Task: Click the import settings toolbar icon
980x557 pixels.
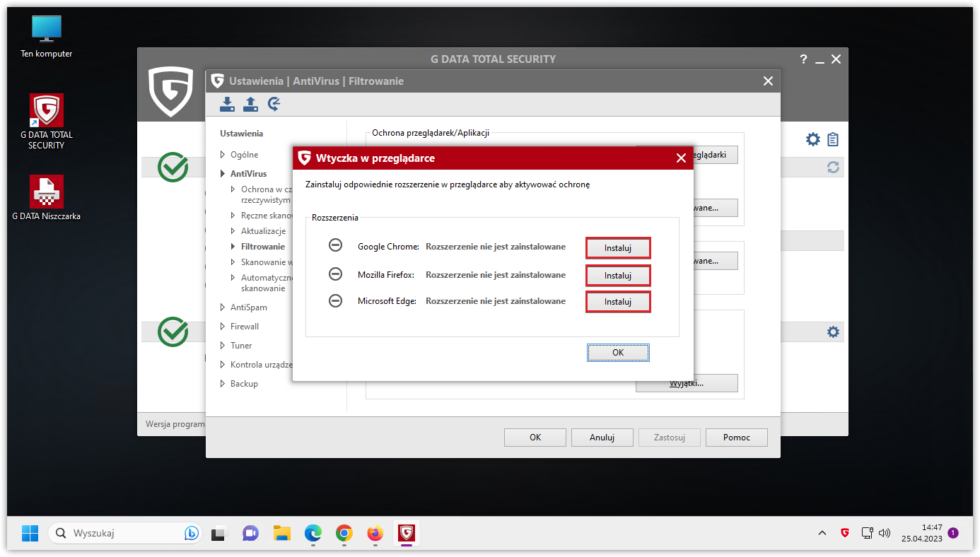Action: (x=227, y=105)
